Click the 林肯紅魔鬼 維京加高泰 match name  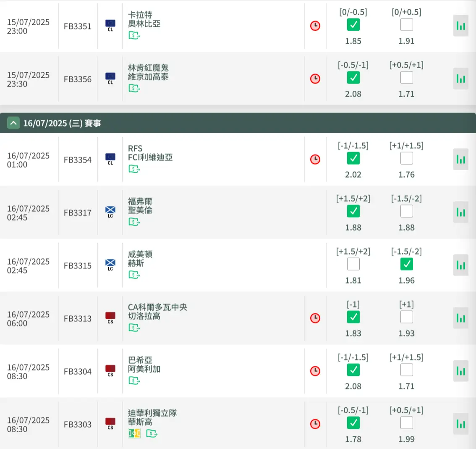148,72
